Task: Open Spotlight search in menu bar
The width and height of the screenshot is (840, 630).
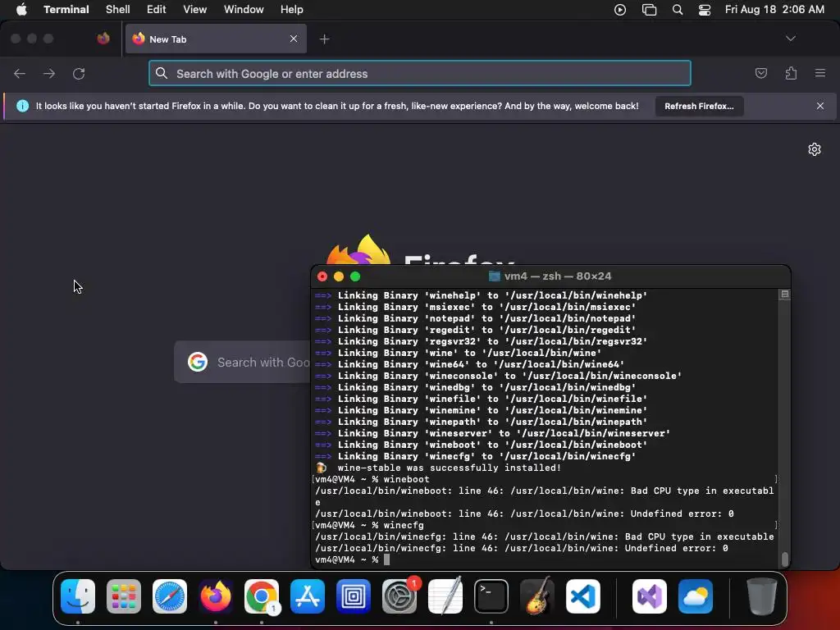Action: click(678, 10)
